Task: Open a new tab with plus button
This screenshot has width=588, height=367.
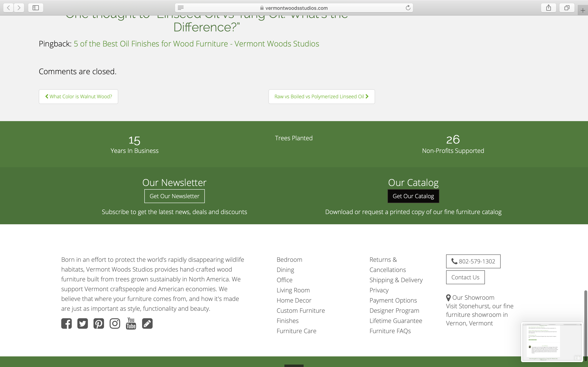Action: tap(583, 10)
